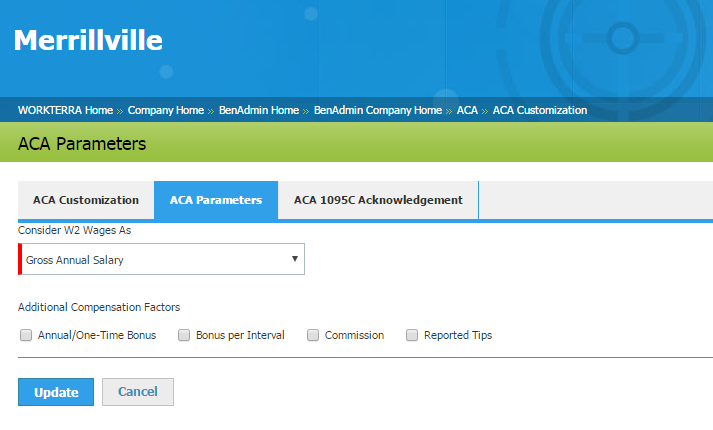The width and height of the screenshot is (713, 430).
Task: Toggle the Reported Tips checkbox
Action: (412, 335)
